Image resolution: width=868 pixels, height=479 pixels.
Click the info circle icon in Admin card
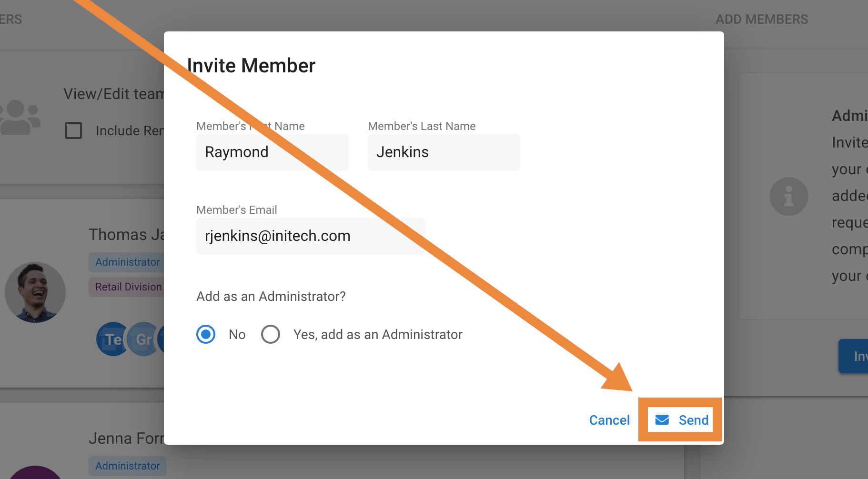pos(789,196)
